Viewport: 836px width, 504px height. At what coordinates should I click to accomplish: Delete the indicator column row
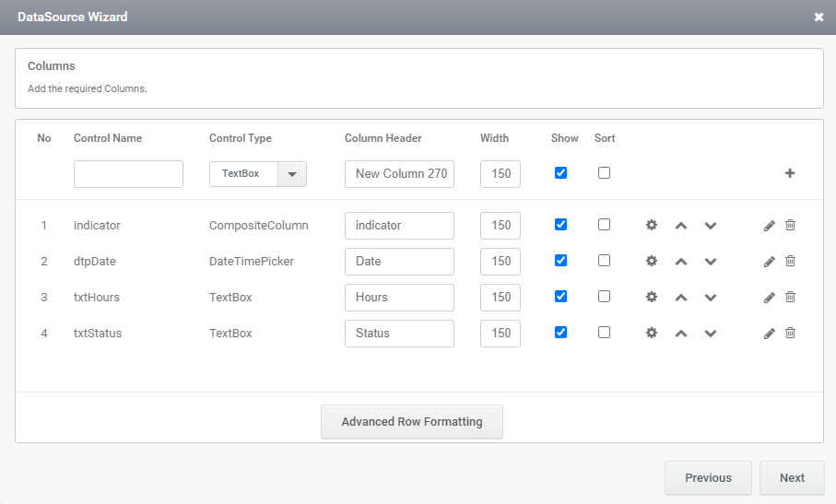coord(790,225)
